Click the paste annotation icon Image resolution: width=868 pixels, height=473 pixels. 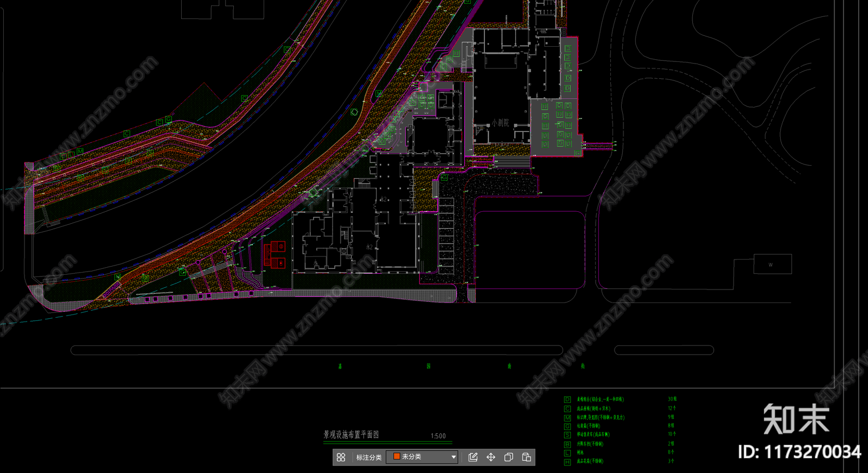pyautogui.click(x=526, y=457)
